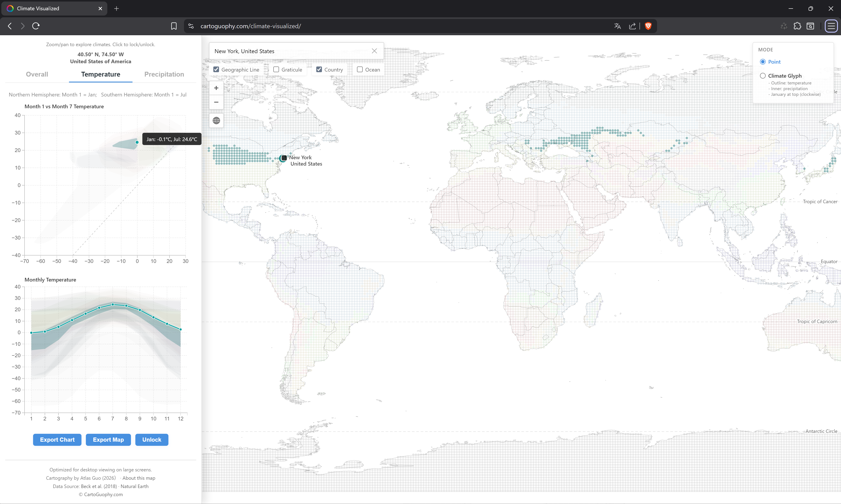The width and height of the screenshot is (841, 504).
Task: Bookmark this page
Action: pyautogui.click(x=174, y=26)
